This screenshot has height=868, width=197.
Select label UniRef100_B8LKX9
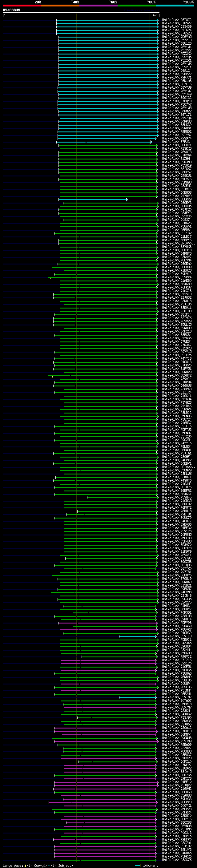tap(177, 200)
